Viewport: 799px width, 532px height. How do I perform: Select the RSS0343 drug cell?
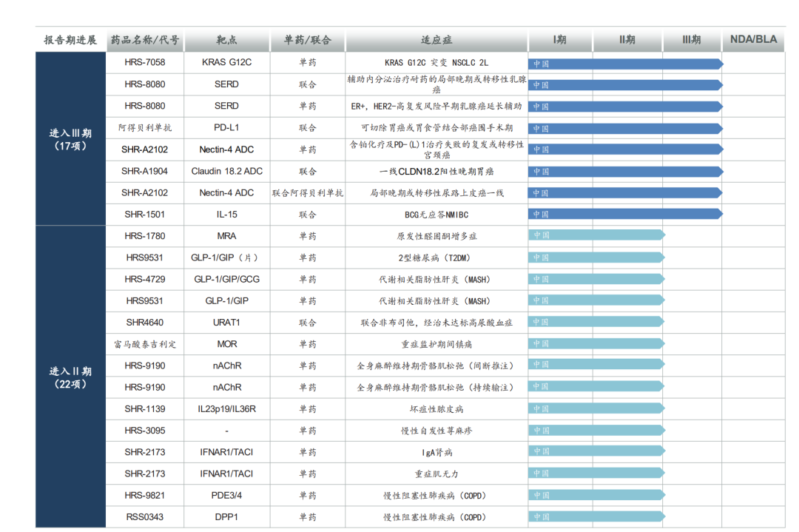point(145,517)
